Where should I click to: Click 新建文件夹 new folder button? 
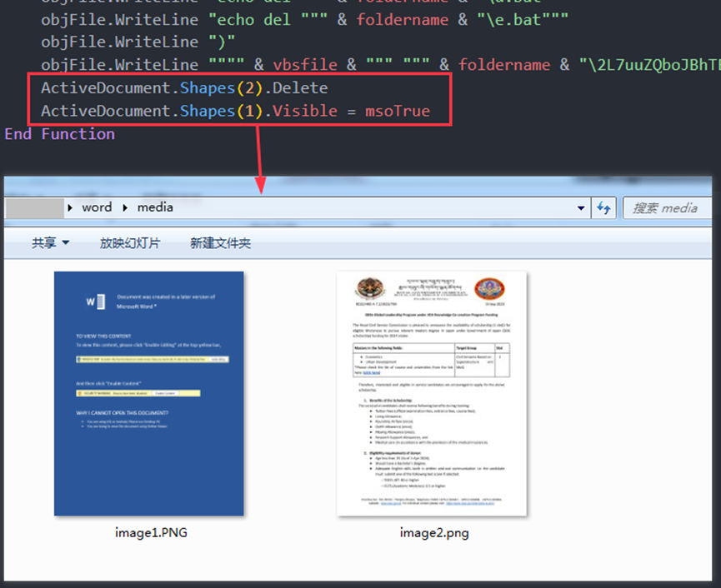220,242
